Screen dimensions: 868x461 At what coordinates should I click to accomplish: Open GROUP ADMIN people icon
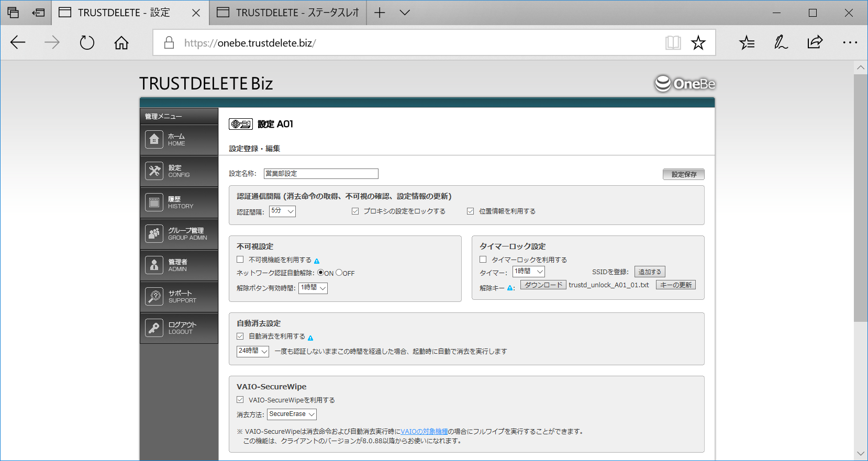(154, 234)
